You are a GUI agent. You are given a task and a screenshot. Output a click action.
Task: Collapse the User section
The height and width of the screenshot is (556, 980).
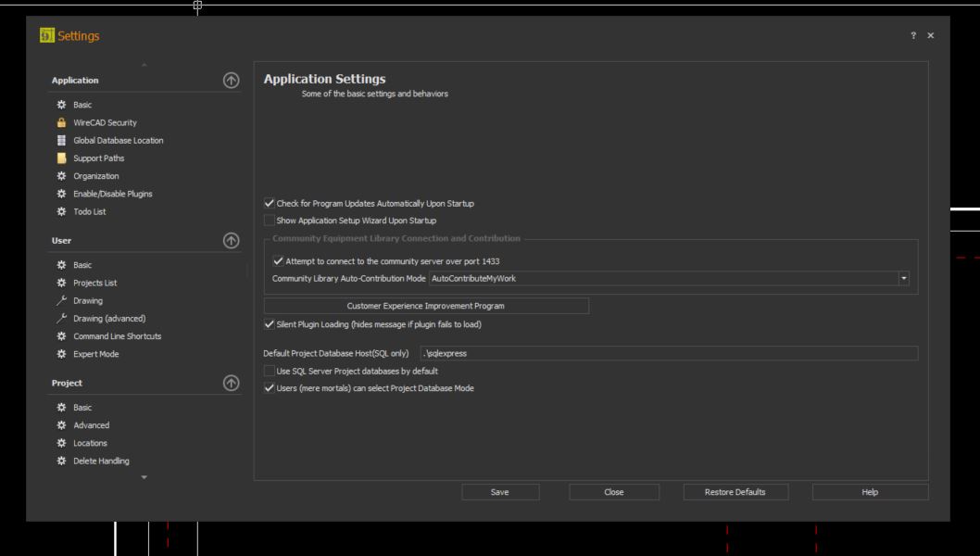pos(232,241)
